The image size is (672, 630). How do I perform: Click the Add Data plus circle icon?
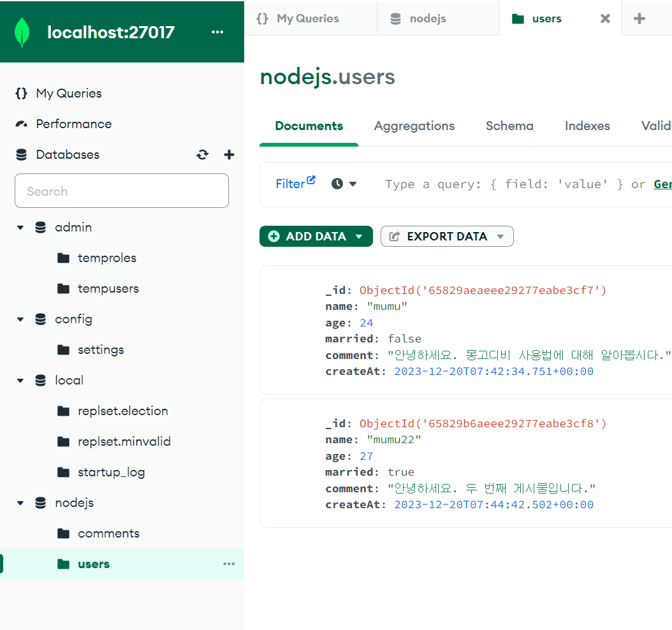[x=274, y=237]
